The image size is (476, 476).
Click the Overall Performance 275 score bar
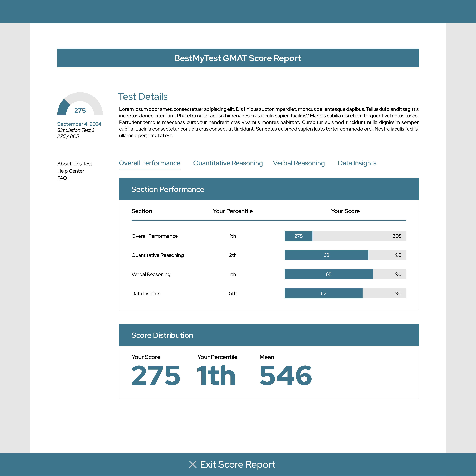click(345, 236)
